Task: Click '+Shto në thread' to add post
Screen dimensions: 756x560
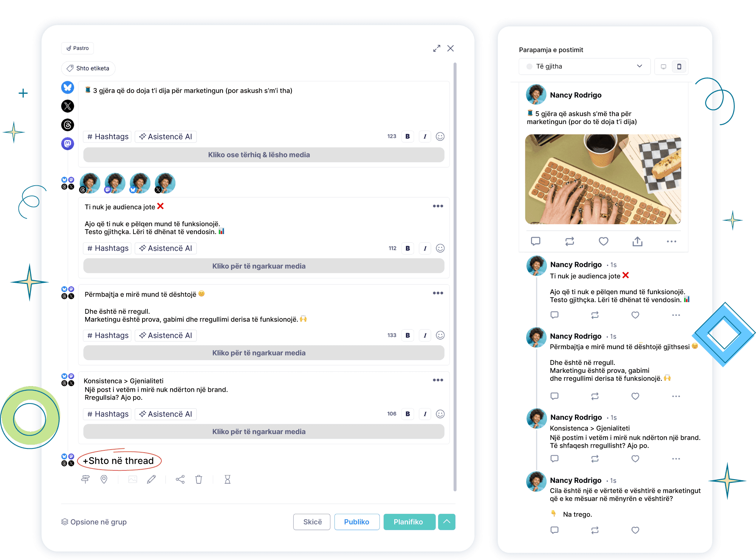Action: pyautogui.click(x=119, y=461)
